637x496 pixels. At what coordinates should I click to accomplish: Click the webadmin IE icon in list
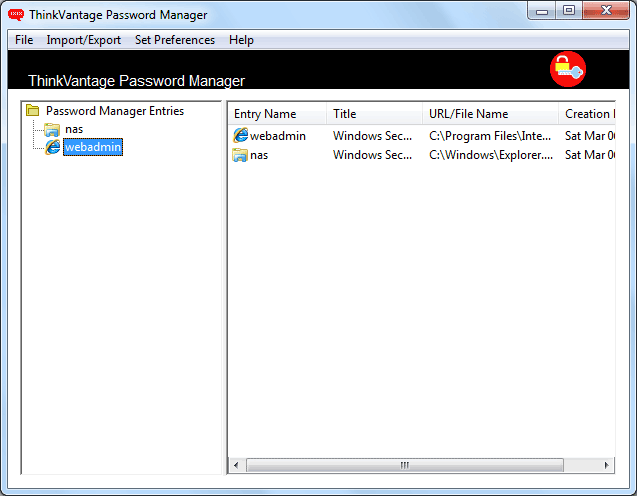point(240,135)
